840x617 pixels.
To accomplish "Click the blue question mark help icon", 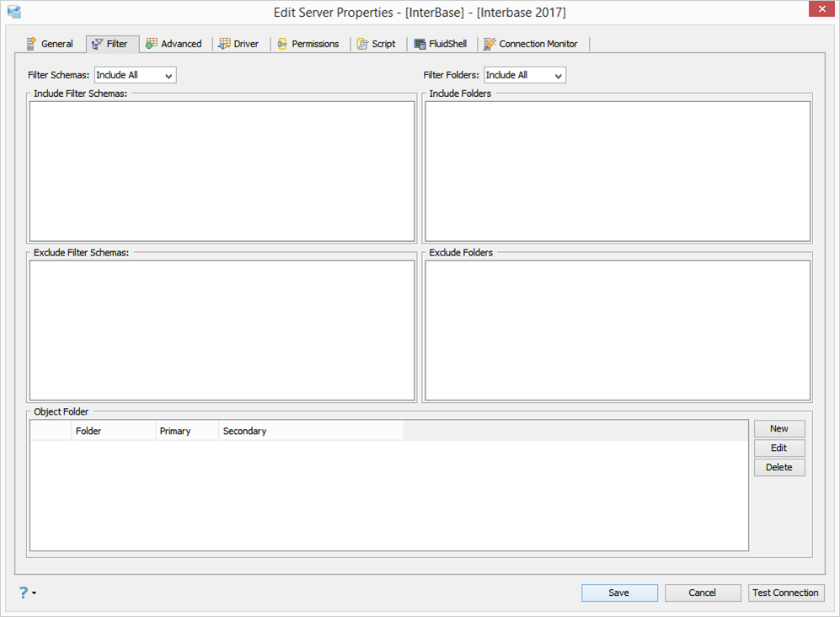I will [24, 593].
